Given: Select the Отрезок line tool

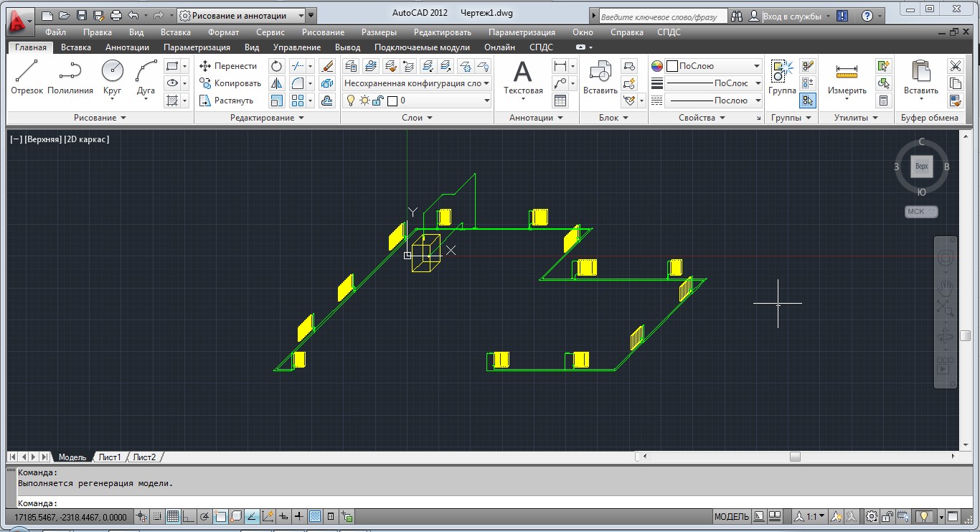Looking at the screenshot, I should pos(27,78).
